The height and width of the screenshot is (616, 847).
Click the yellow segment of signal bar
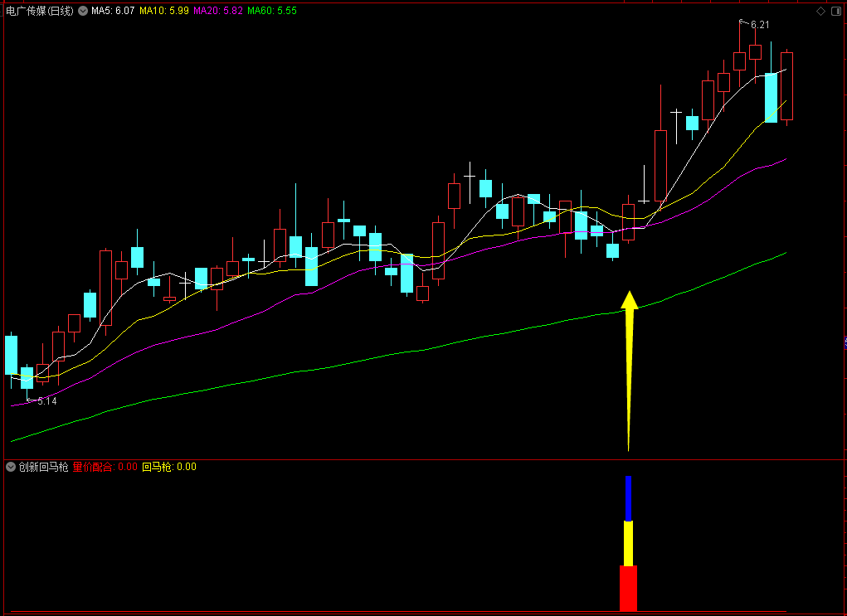click(628, 543)
